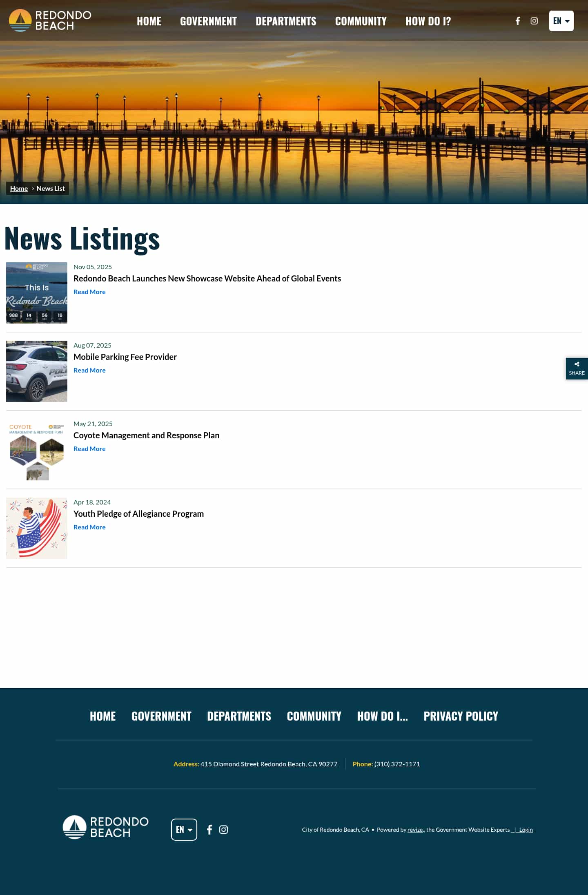Viewport: 588px width, 895px height.
Task: Open the Instagram icon in the footer
Action: [x=224, y=830]
